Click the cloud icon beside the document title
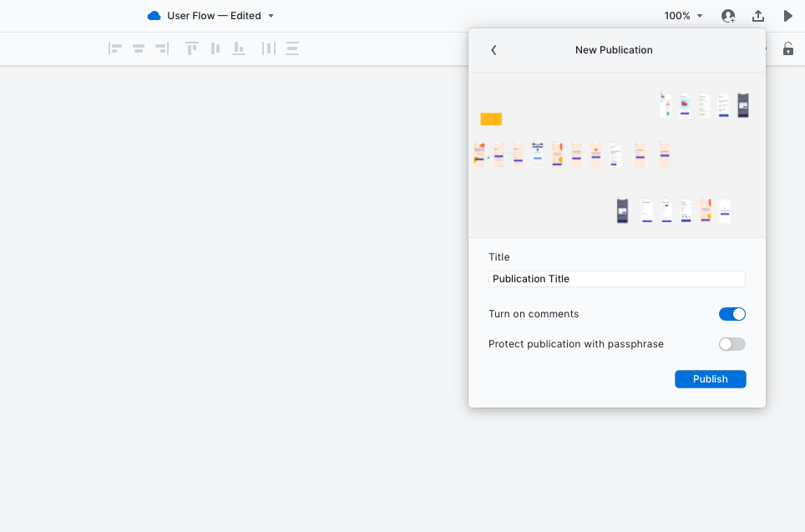This screenshot has width=805, height=532. [153, 15]
